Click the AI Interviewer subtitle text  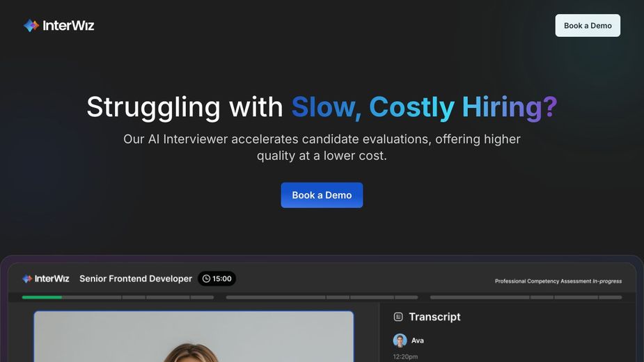point(322,148)
